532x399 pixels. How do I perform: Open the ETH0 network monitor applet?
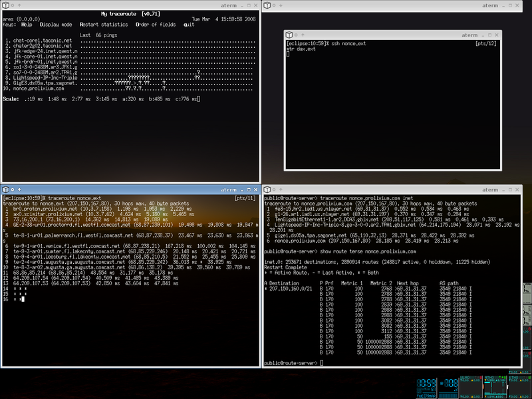coord(520,387)
